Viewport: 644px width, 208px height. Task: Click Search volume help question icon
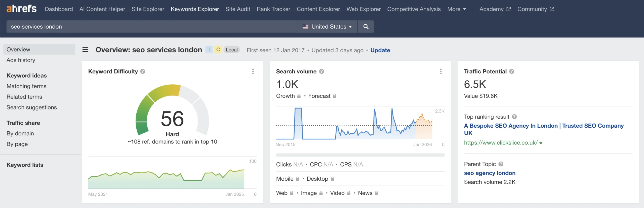[321, 72]
